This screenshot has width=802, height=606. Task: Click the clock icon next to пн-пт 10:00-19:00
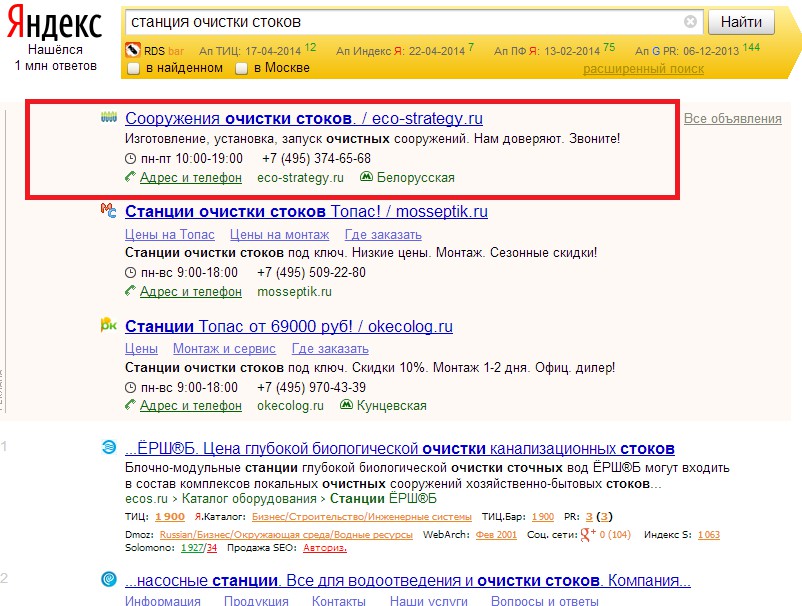click(x=130, y=159)
